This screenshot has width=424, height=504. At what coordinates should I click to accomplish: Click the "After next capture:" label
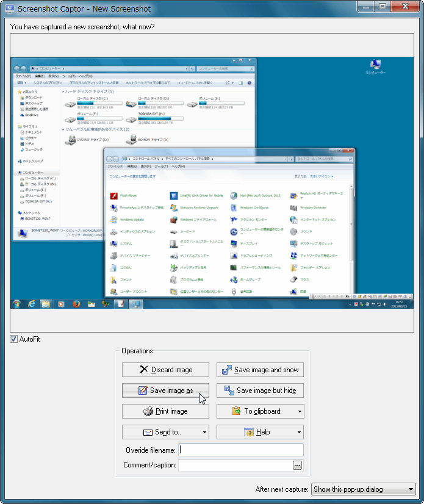click(x=282, y=489)
